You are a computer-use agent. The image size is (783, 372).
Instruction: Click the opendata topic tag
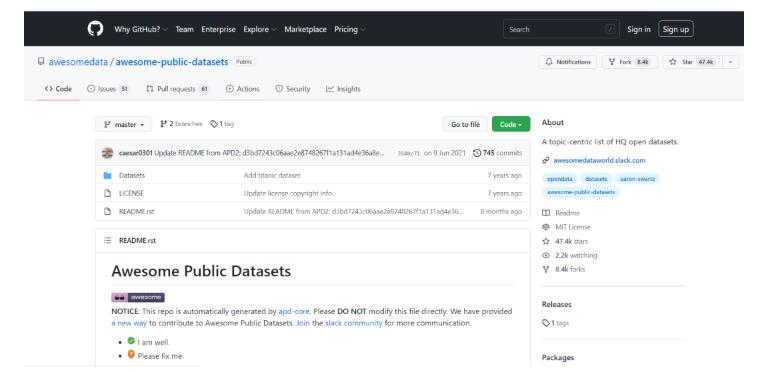tap(560, 178)
